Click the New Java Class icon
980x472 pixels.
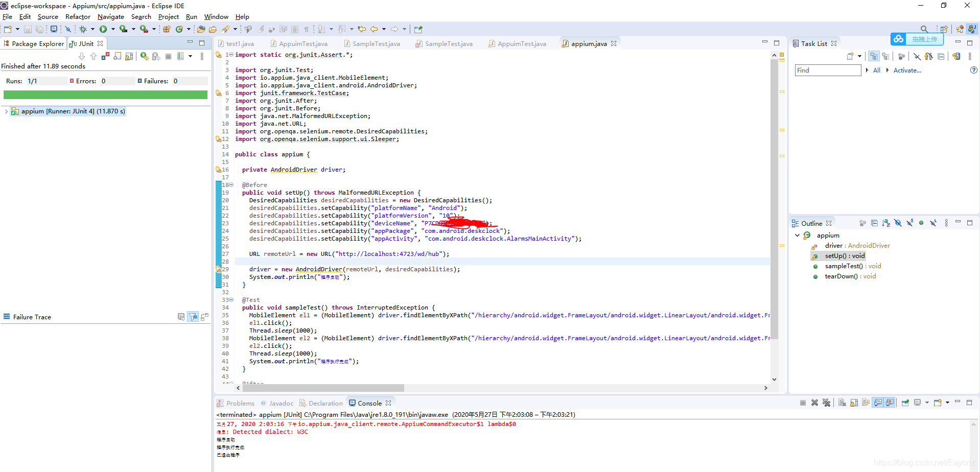(x=179, y=29)
